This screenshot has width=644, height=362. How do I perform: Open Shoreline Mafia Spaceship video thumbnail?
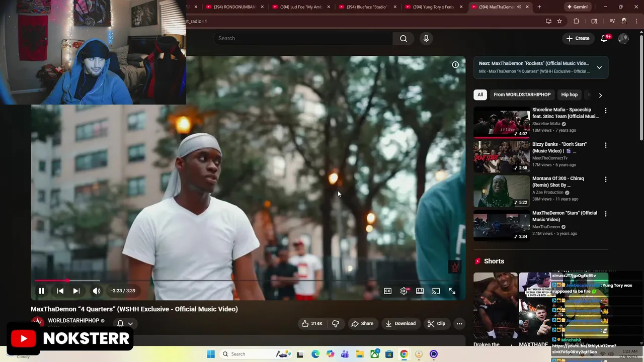point(501,122)
